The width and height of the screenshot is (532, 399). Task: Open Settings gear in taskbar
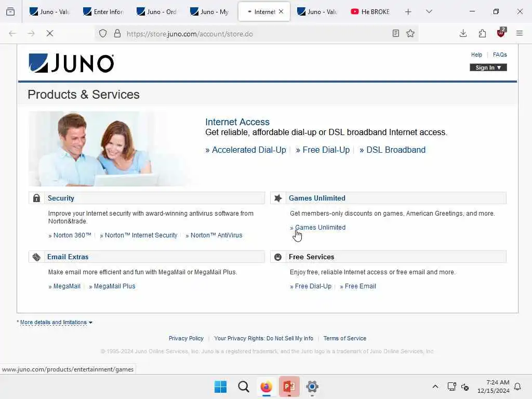click(x=312, y=387)
